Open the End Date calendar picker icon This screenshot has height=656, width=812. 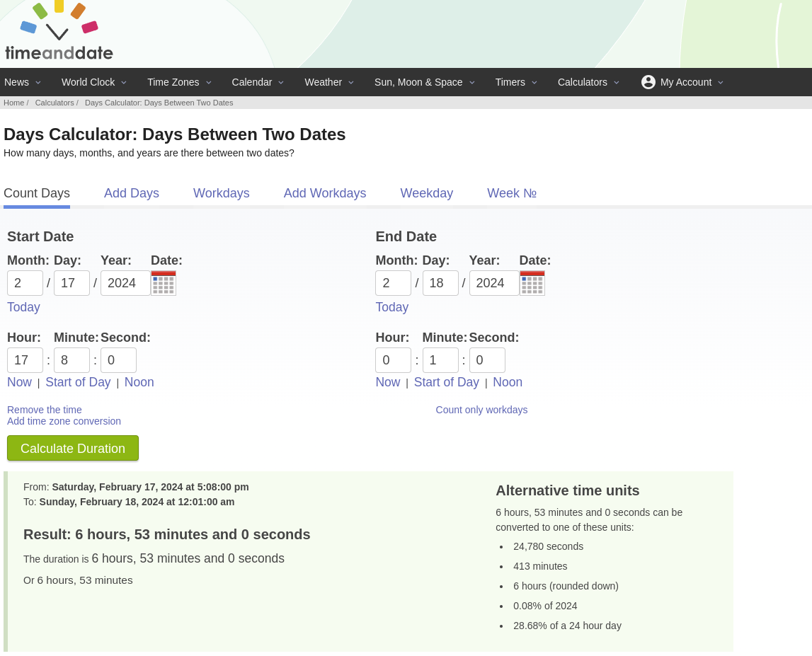pos(532,283)
